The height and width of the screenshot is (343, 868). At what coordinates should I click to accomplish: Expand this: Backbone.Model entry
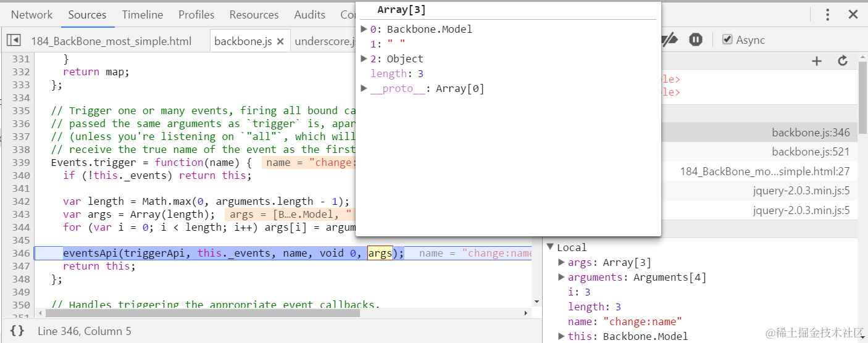561,336
